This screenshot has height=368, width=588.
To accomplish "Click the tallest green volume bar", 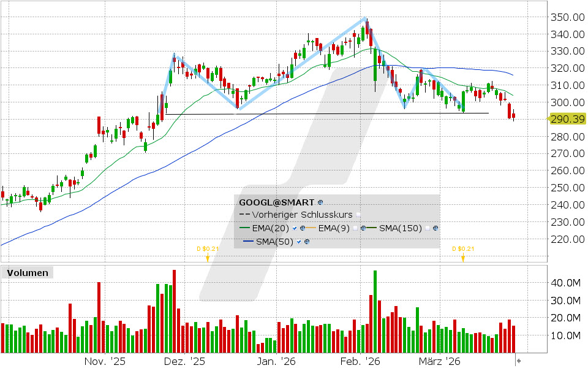I will pos(375,307).
